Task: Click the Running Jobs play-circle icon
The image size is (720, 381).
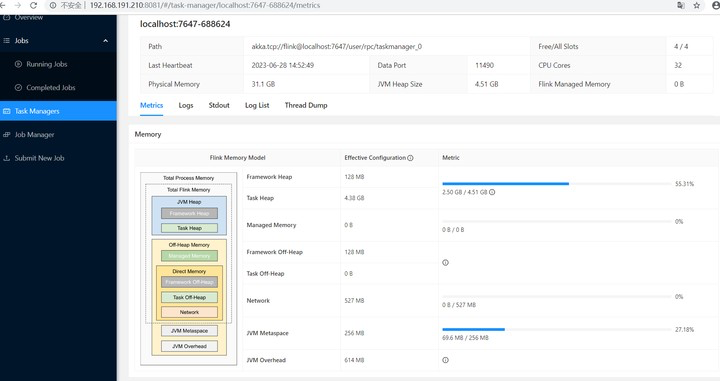Action: tap(18, 64)
